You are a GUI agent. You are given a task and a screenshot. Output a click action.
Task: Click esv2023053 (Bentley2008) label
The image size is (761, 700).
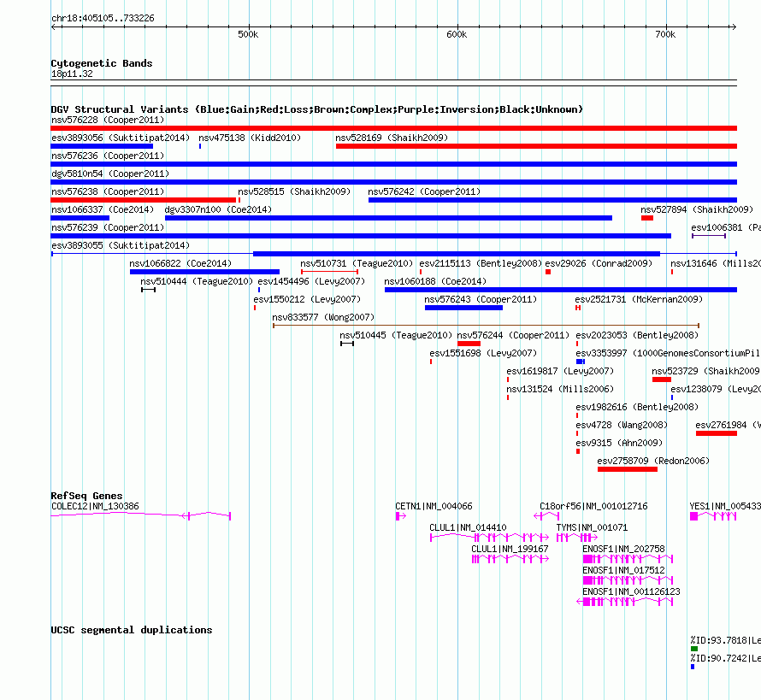tap(637, 335)
